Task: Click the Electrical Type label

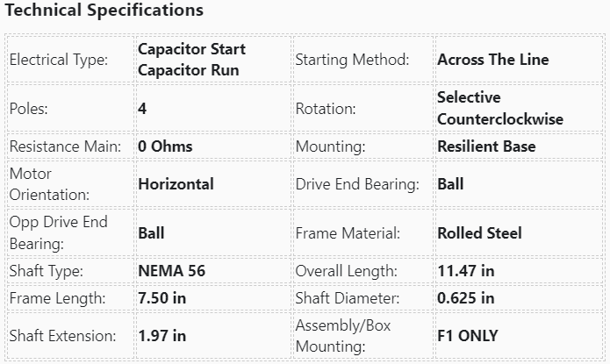Action: 59,60
